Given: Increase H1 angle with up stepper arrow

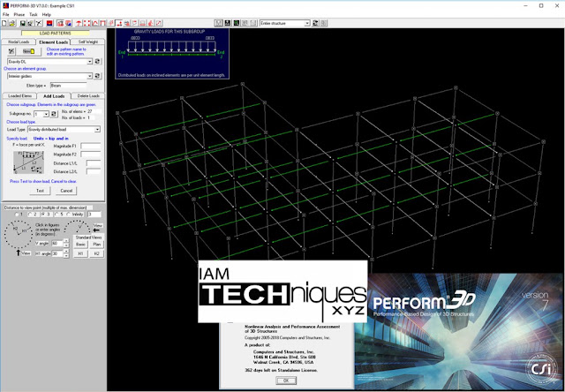Looking at the screenshot, I should (x=66, y=251).
